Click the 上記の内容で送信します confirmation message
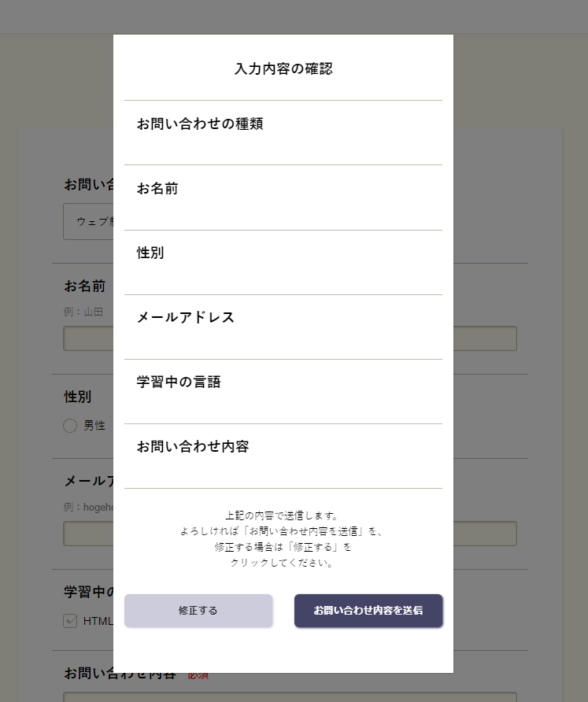Screen dimensions: 588x702 (x=283, y=516)
